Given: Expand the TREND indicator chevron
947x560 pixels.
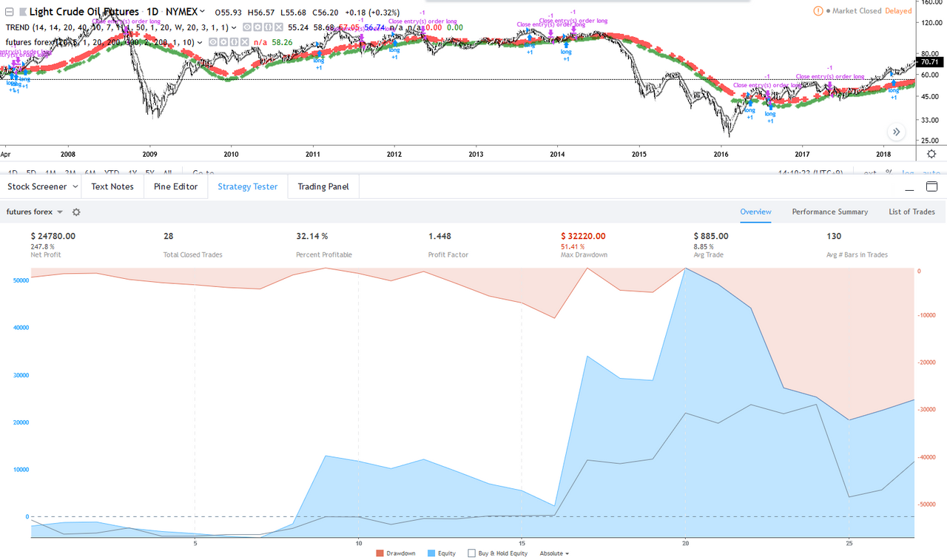Looking at the screenshot, I should [x=233, y=27].
